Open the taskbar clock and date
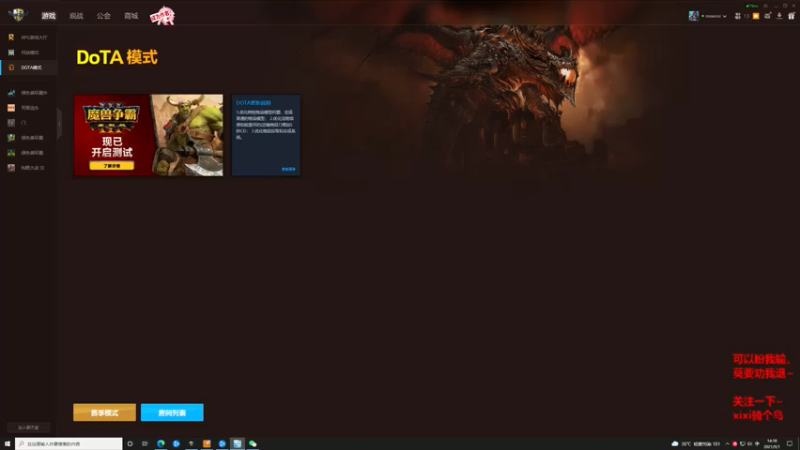Screen dimensions: 800x450 (x=772, y=444)
